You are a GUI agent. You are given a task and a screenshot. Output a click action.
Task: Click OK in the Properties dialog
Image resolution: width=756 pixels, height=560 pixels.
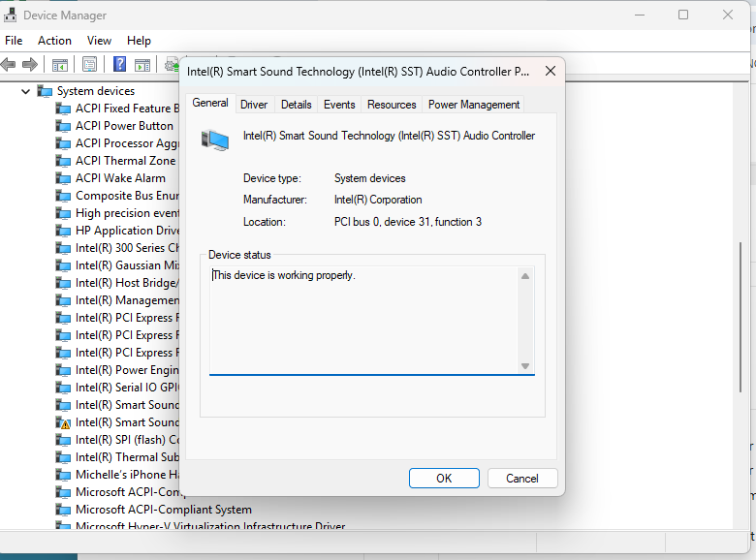[x=444, y=478]
